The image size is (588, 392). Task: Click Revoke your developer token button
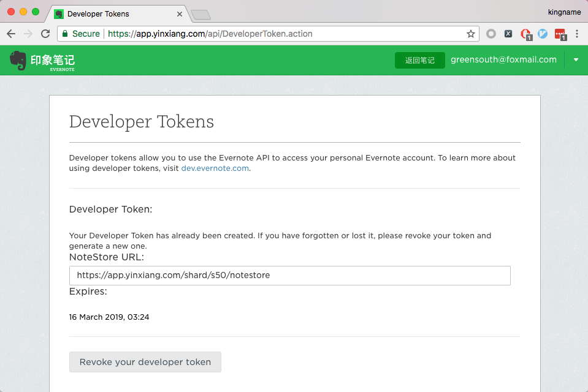[x=145, y=362]
